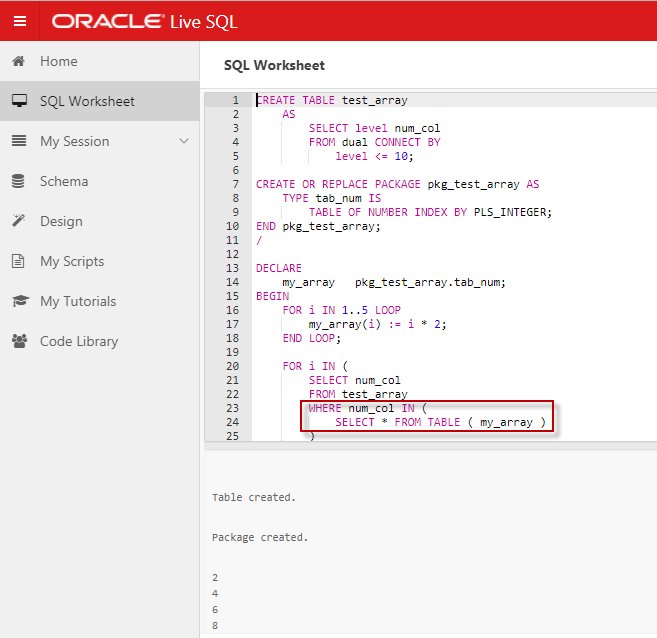Open the My Session menu item

point(100,141)
